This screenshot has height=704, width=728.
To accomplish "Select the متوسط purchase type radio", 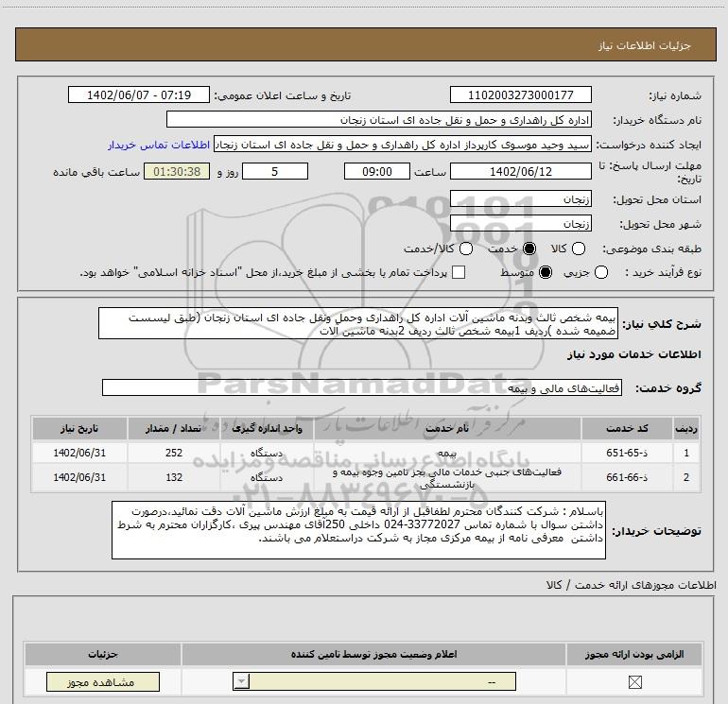I will (546, 272).
